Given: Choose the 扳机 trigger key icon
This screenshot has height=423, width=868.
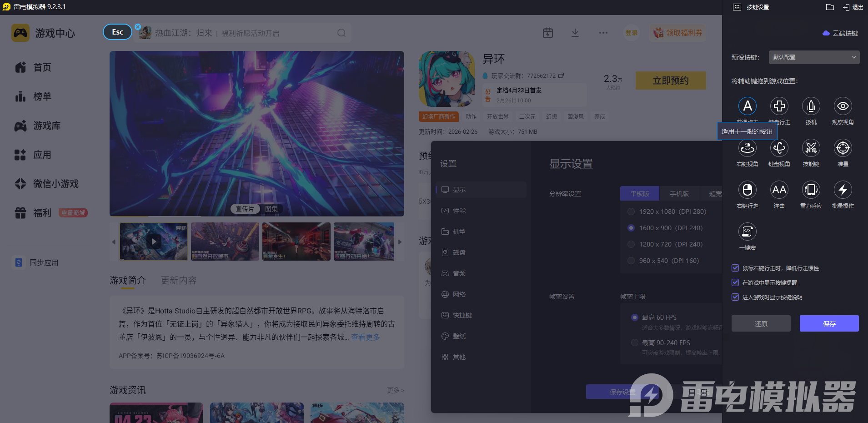Looking at the screenshot, I should pos(811,106).
